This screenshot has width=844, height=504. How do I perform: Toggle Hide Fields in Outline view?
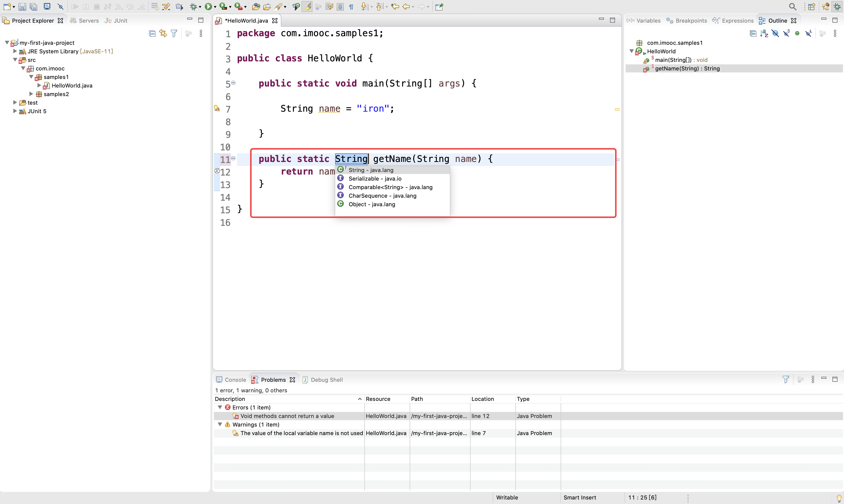pos(775,33)
